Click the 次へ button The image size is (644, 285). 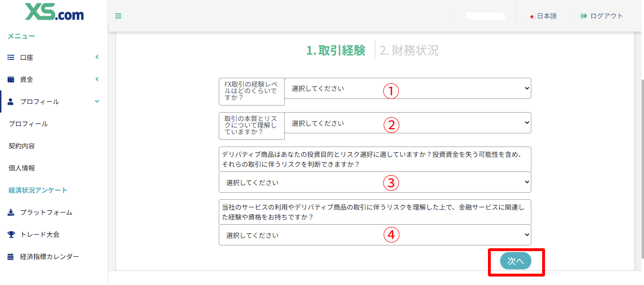[x=516, y=261]
